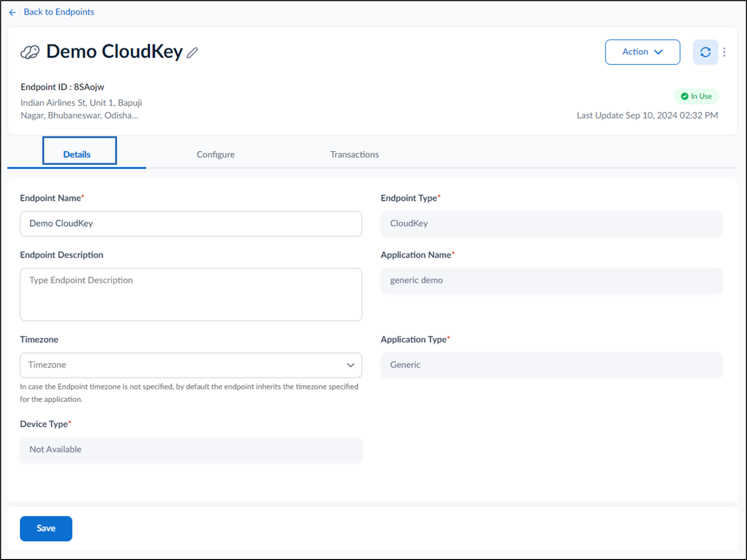Switch to the Details tab

point(77,154)
